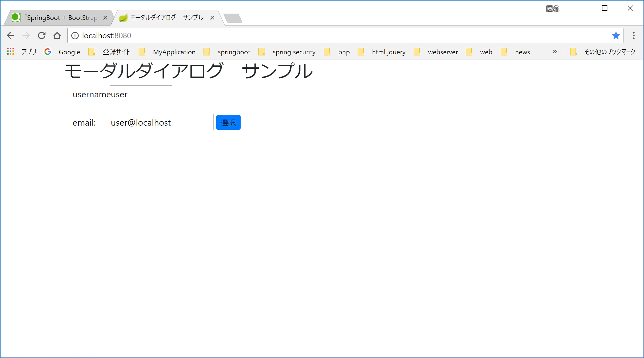Open the webserver bookmark folder
Viewport: 644px width, 358px height.
[436, 52]
